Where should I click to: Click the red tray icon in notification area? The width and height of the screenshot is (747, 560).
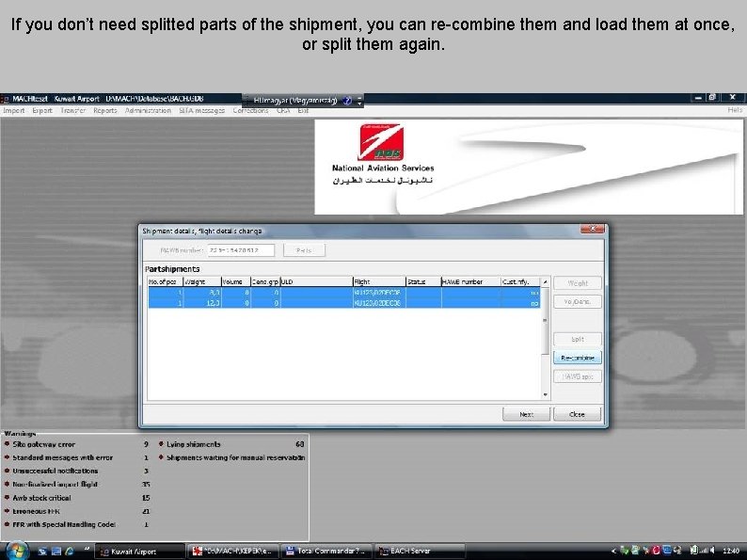[x=655, y=551]
